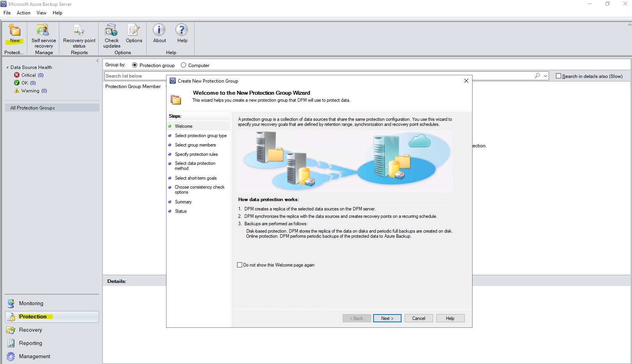
Task: Click the Azure Backup Server title icon
Action: pos(4,4)
